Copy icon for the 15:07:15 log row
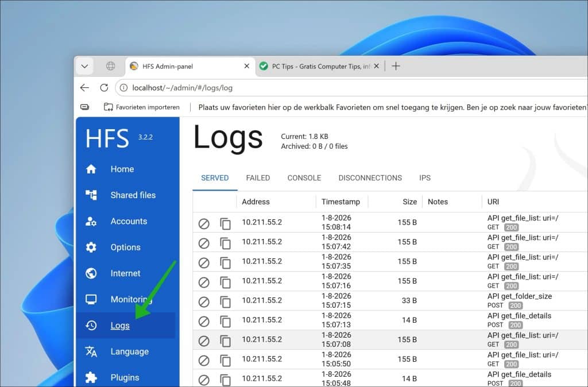 click(x=225, y=302)
